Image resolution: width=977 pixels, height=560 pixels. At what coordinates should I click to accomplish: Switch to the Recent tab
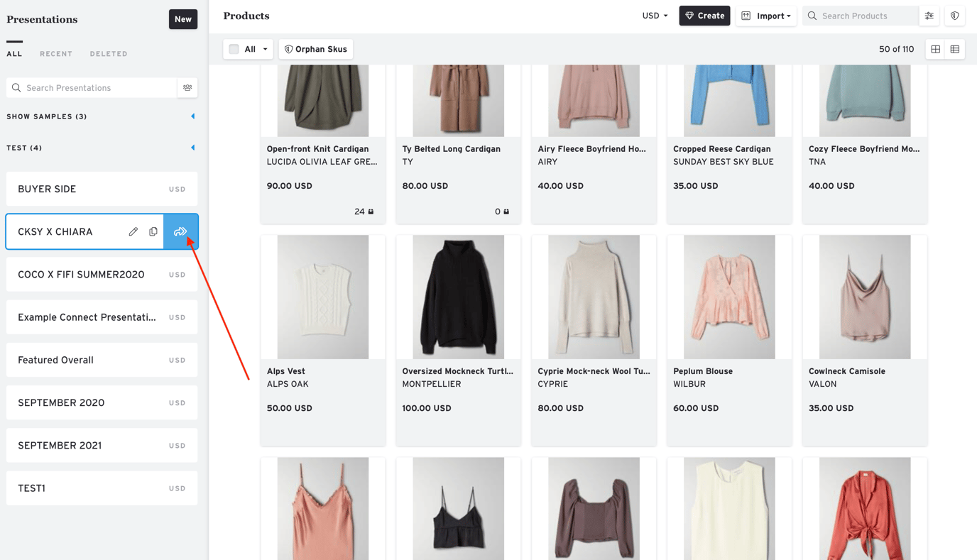(56, 54)
